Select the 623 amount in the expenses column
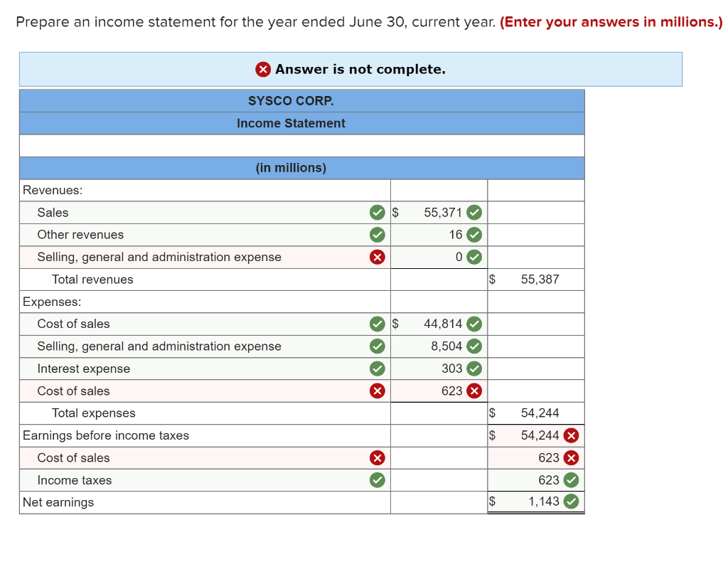The image size is (728, 562). point(439,391)
